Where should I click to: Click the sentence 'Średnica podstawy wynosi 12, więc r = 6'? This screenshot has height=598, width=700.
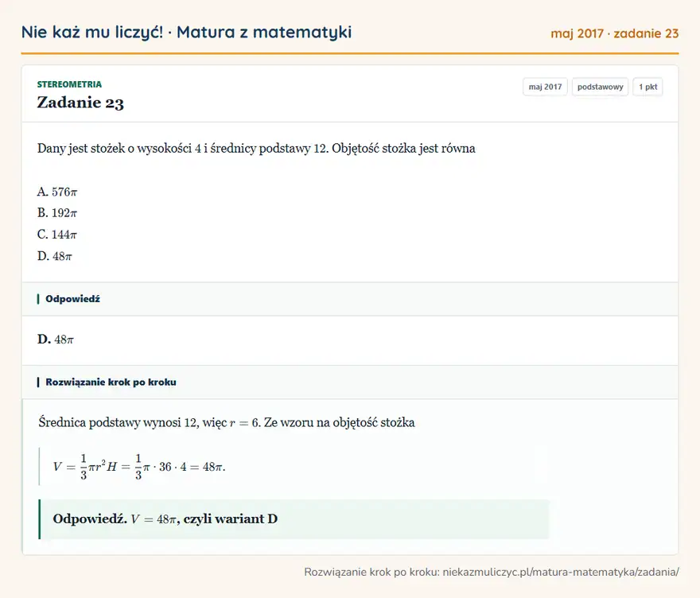pyautogui.click(x=149, y=422)
